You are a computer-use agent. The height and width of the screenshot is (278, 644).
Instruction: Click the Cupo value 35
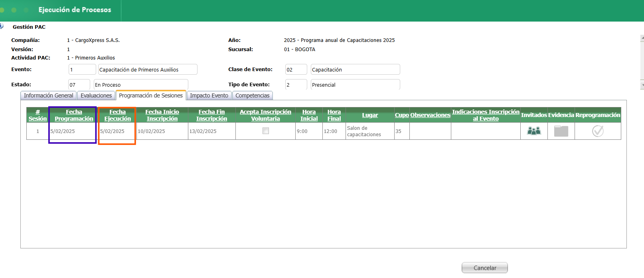402,131
